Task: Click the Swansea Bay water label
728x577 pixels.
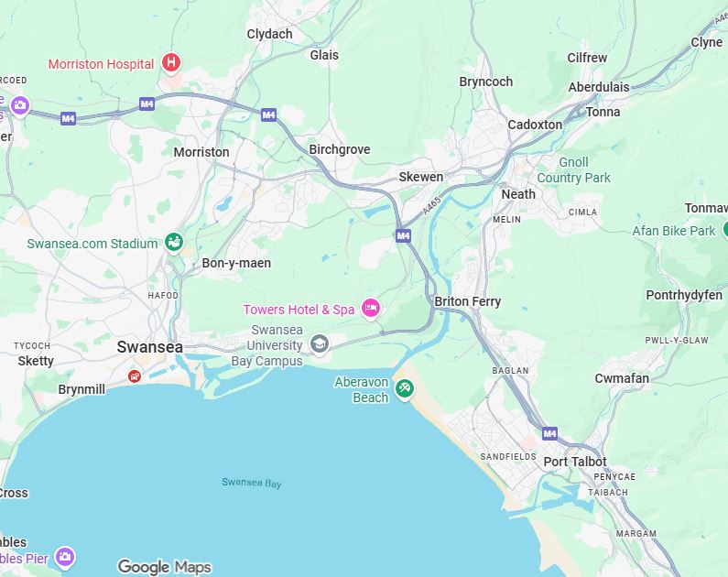Action: 252,483
